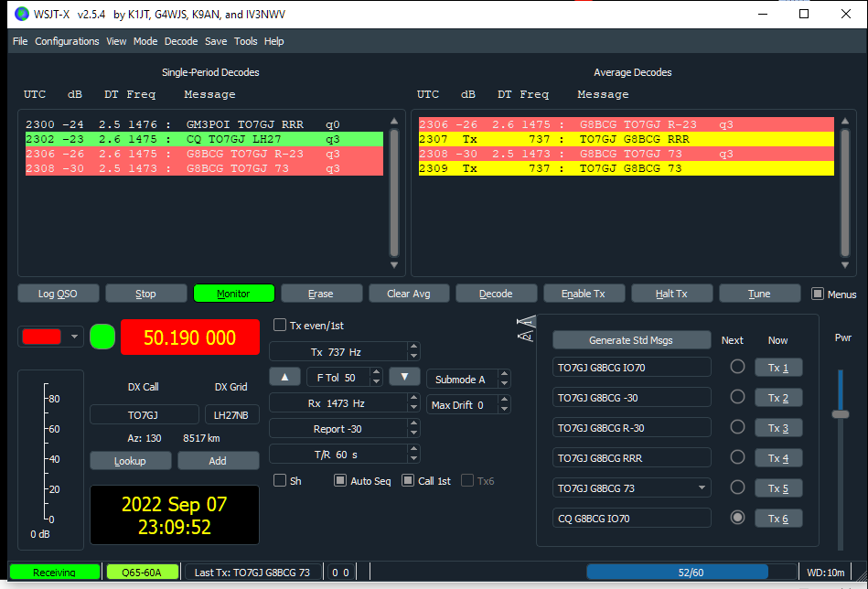
Task: Click the Enable Tx button
Action: (x=584, y=294)
